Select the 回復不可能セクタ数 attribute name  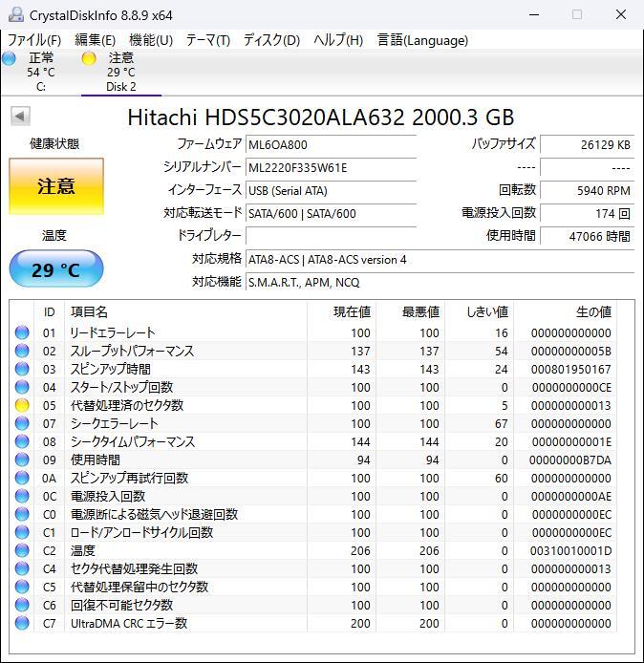(x=121, y=605)
